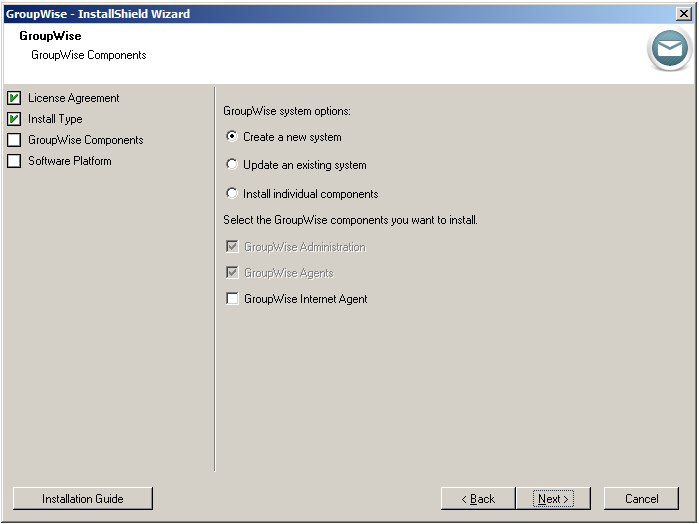The image size is (699, 524).
Task: Select Create a new system option
Action: point(233,137)
